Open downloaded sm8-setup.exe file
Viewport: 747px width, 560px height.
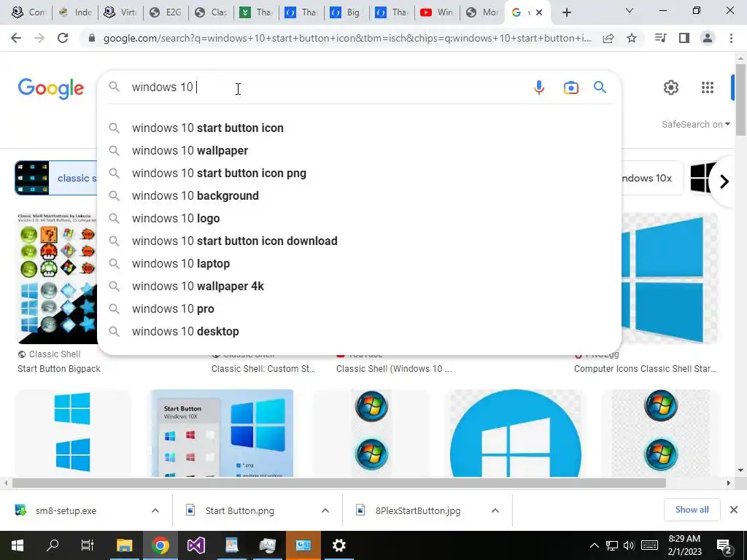[66, 510]
